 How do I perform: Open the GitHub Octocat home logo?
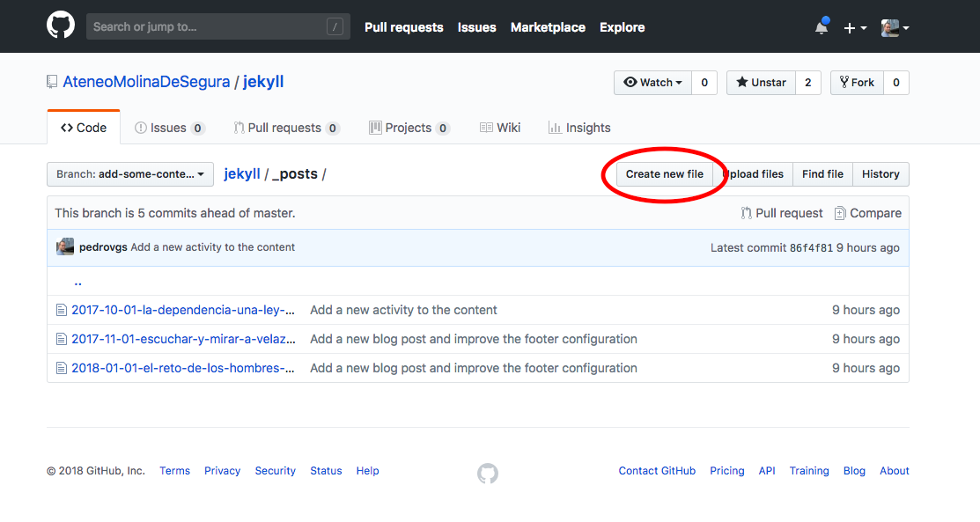(61, 26)
